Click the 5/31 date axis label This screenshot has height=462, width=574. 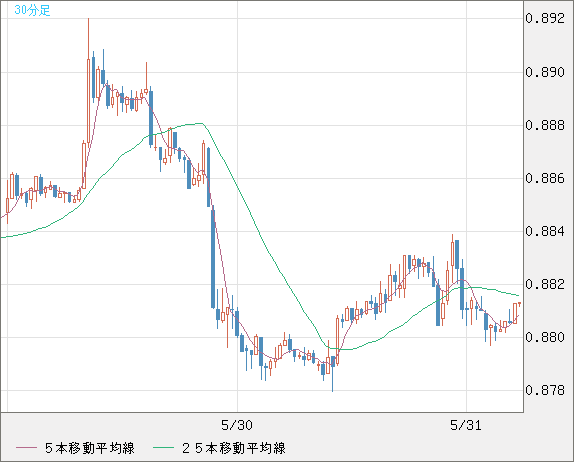pos(466,425)
